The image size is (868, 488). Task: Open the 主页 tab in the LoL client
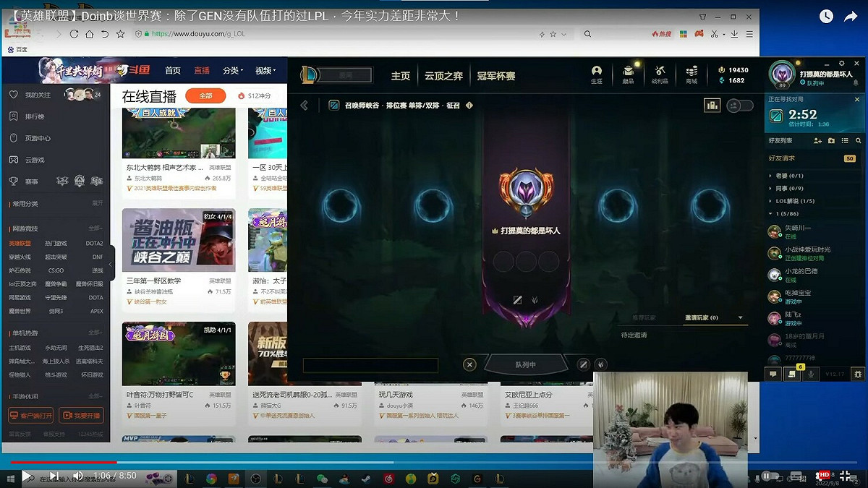click(401, 76)
